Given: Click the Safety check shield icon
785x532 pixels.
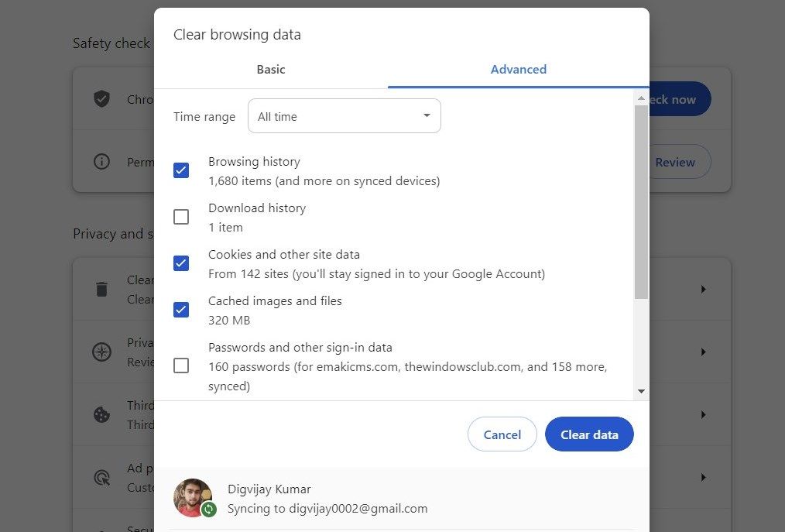Looking at the screenshot, I should click(101, 98).
